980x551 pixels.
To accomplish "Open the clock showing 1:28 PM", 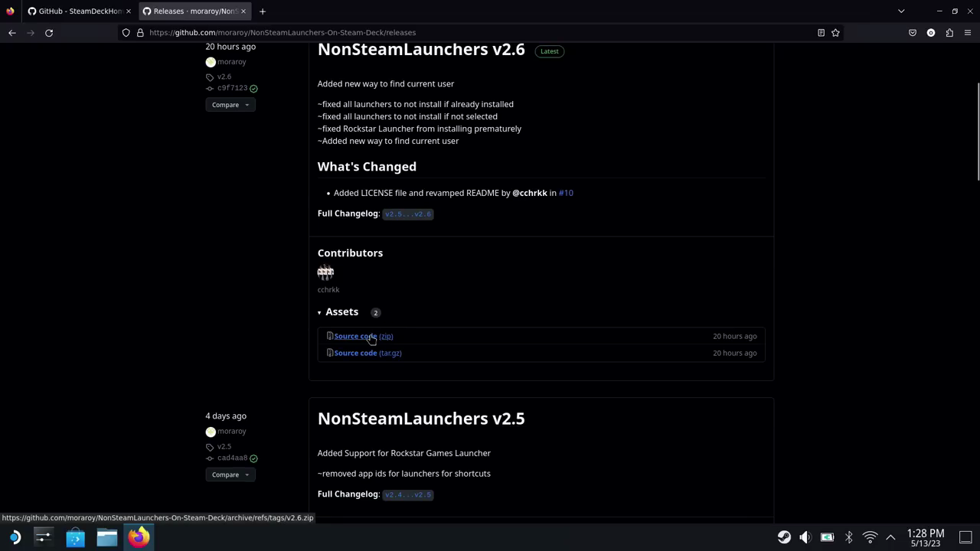I will tap(925, 537).
